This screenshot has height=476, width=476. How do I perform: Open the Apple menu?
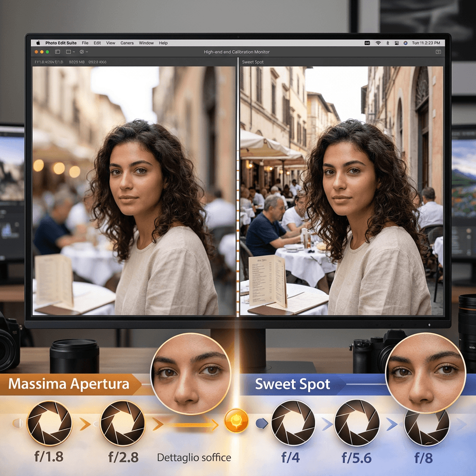click(38, 43)
